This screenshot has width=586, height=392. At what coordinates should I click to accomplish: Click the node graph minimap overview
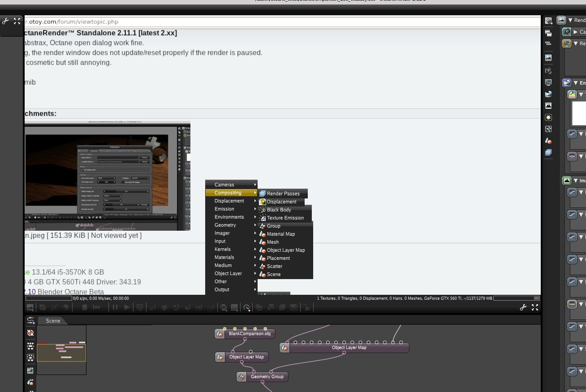pyautogui.click(x=61, y=350)
